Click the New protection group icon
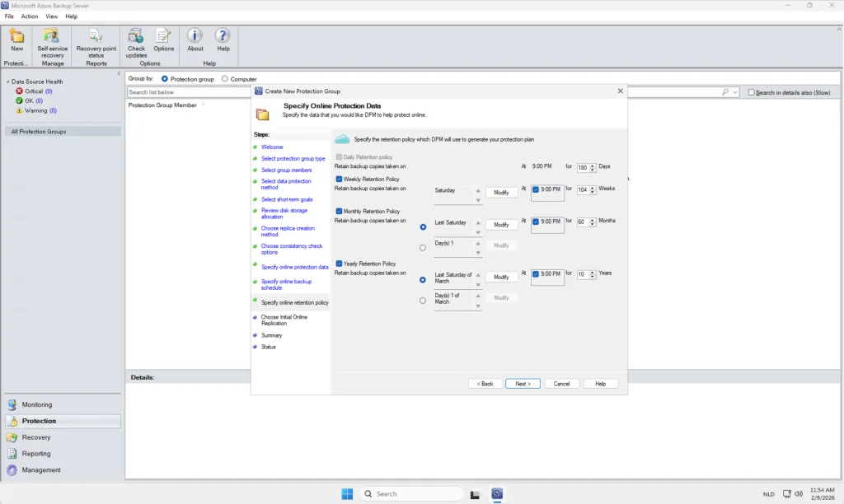 (x=16, y=36)
